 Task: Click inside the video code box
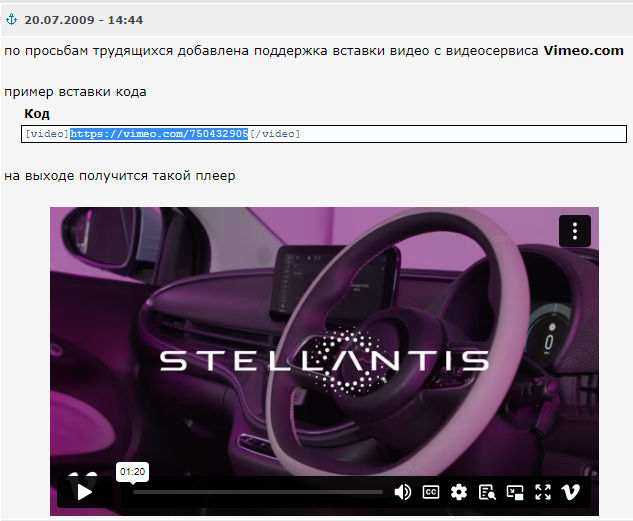coord(324,134)
